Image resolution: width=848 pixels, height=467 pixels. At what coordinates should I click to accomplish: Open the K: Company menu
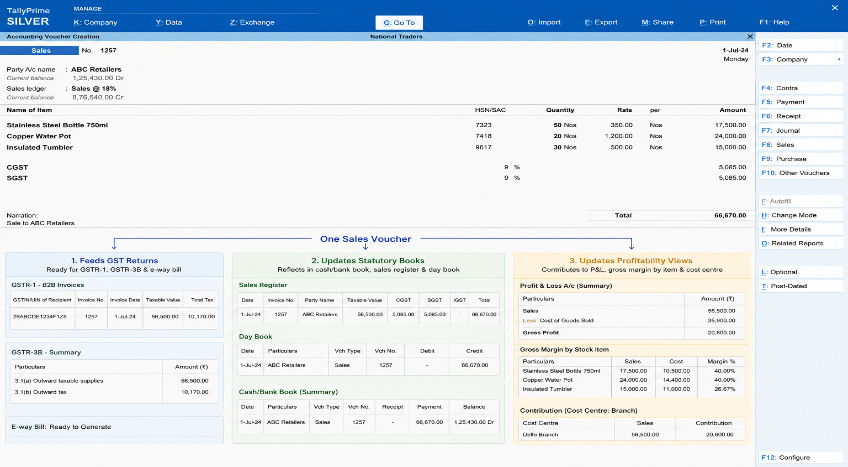coord(95,22)
